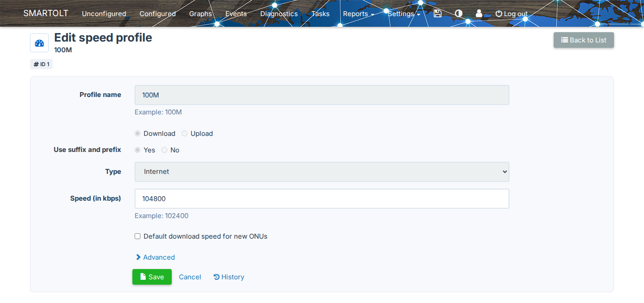644x303 pixels.
Task: Open the user account icon menu
Action: [479, 13]
